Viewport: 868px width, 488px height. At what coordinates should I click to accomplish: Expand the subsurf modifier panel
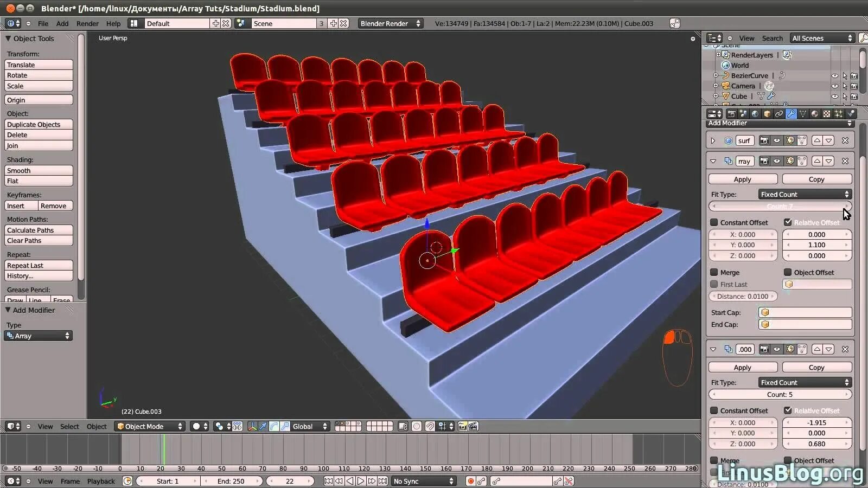point(713,140)
